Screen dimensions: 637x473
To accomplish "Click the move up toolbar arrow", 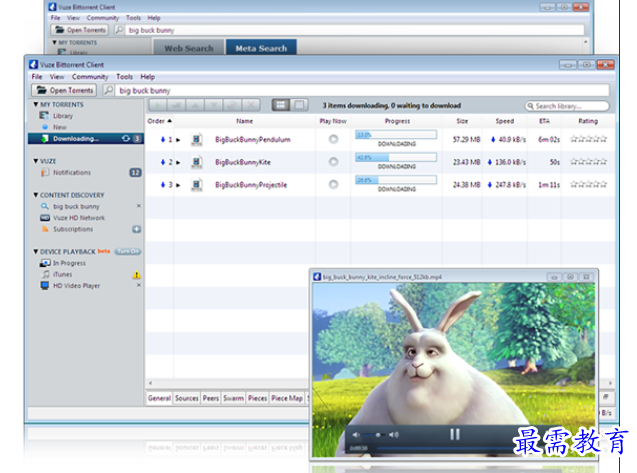I will click(195, 106).
